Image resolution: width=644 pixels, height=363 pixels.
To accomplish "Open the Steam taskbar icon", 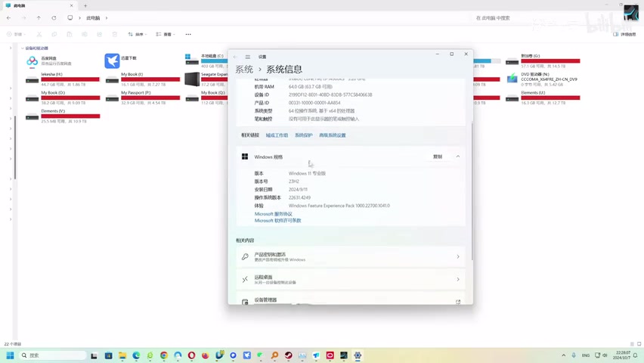I will (288, 355).
